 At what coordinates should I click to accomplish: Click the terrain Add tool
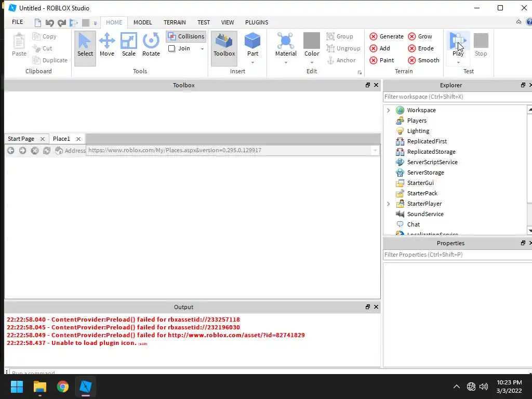[380, 48]
